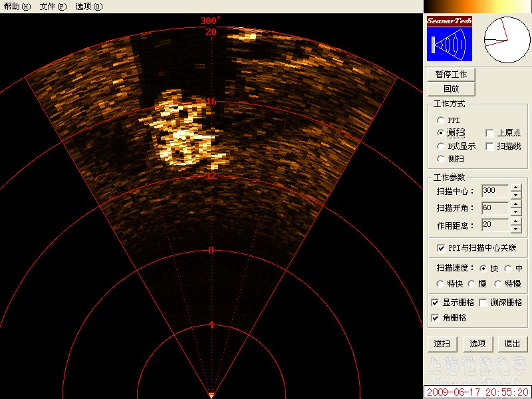532x399 pixels.
Task: Click the 作用距离 value field
Action: pos(495,225)
